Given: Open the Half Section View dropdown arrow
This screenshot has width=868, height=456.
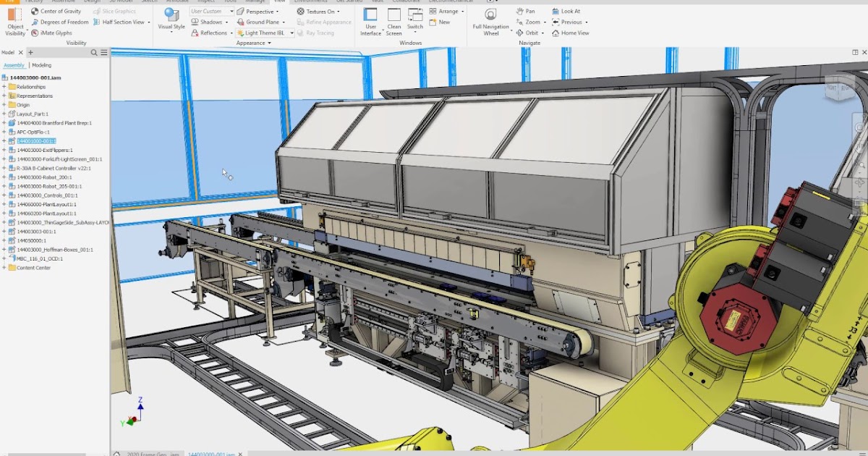Looking at the screenshot, I should pyautogui.click(x=149, y=22).
